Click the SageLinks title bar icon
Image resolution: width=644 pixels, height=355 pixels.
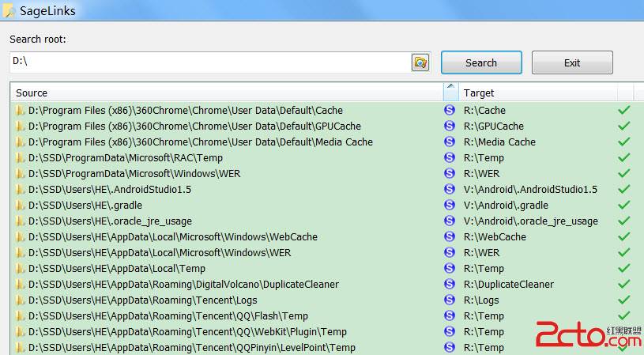click(x=8, y=10)
